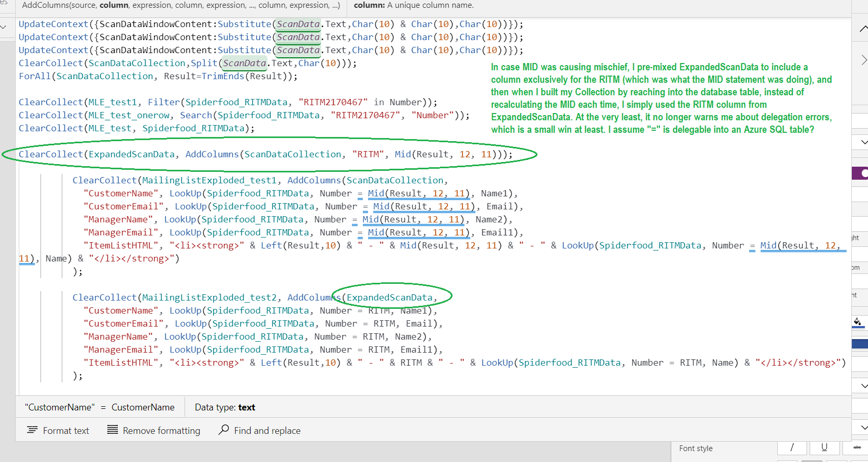Apply strikethrough font style
Viewport: 868px width, 462px height.
click(856, 447)
